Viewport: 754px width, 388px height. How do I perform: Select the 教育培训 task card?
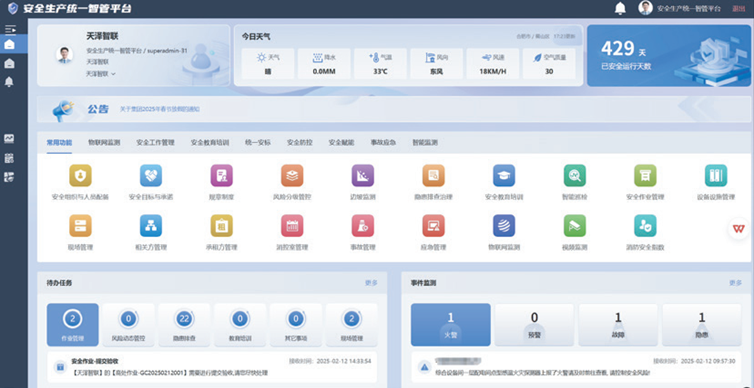coord(240,325)
